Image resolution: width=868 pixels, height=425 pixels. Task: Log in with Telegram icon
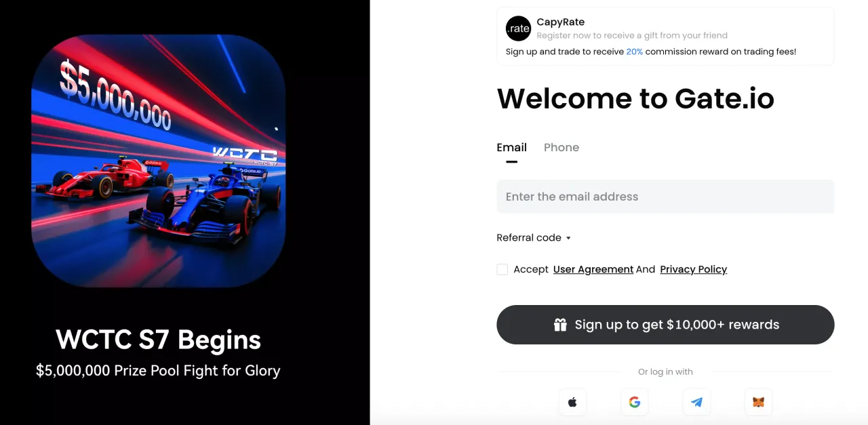click(x=696, y=402)
